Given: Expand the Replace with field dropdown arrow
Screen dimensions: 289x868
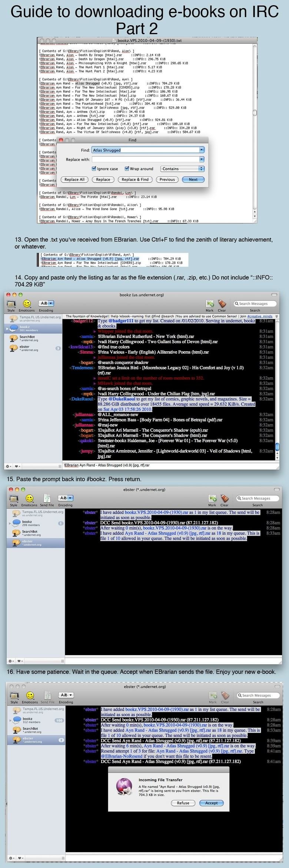Looking at the screenshot, I should [202, 160].
